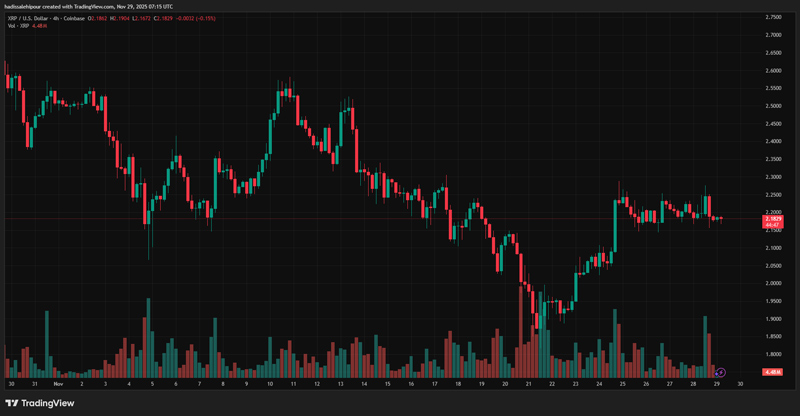Click date 25 on the time axis
This screenshot has height=416, width=800.
tap(623, 384)
